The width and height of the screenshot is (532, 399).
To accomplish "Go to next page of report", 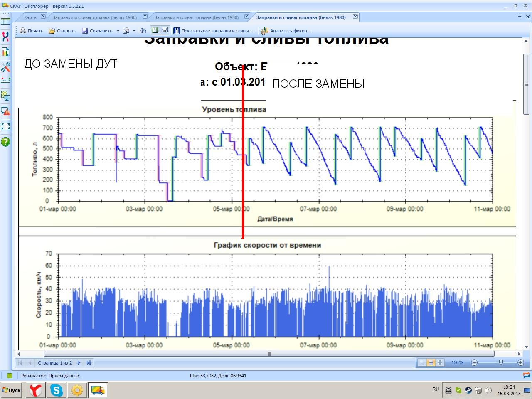I will tap(79, 363).
